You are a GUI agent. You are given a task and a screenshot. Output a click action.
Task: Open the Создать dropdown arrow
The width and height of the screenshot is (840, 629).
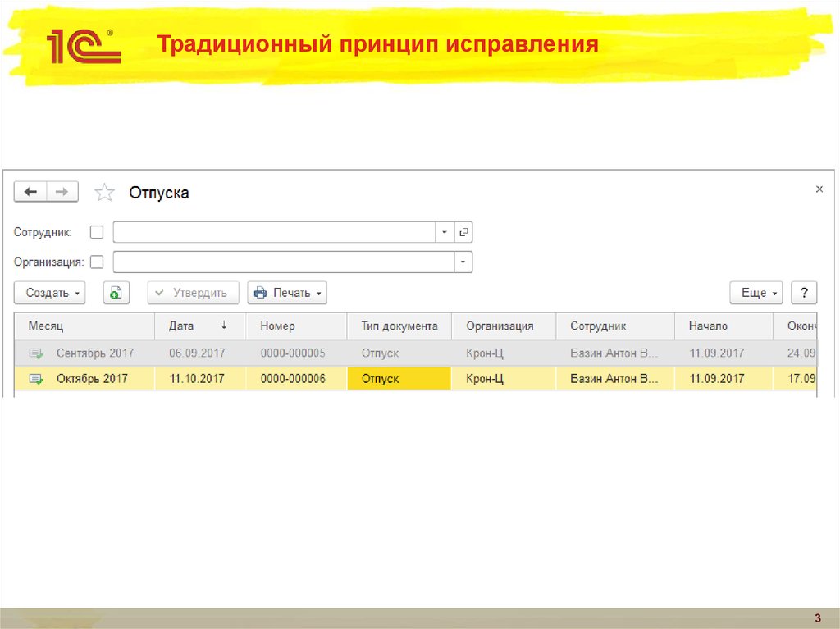click(x=77, y=292)
